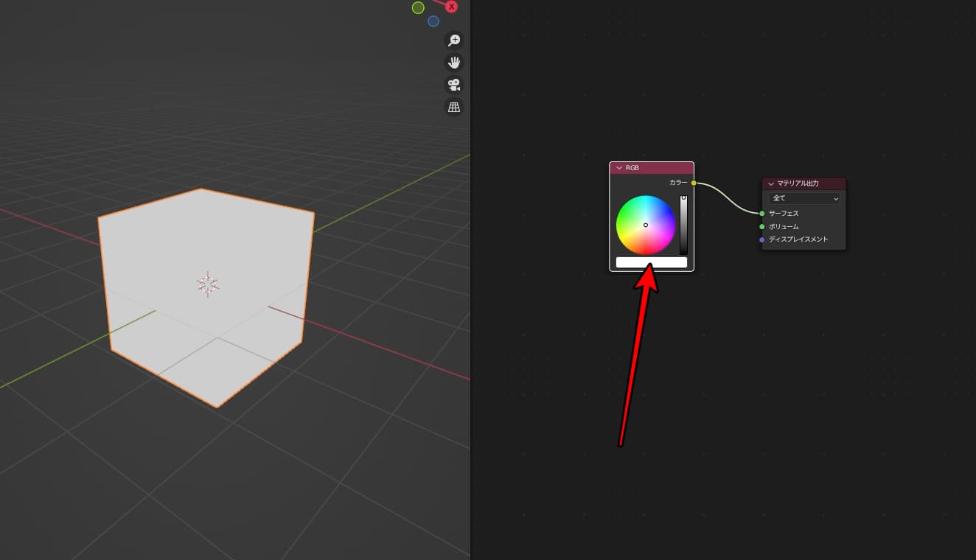Click the ボリューム input socket
This screenshot has width=976, height=560.
coord(762,227)
